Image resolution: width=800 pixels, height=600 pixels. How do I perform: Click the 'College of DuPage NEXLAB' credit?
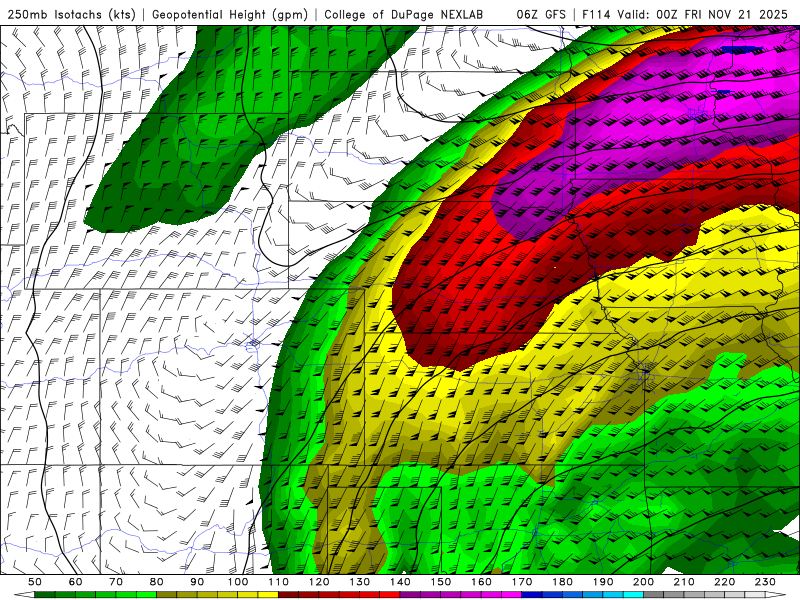pos(404,15)
